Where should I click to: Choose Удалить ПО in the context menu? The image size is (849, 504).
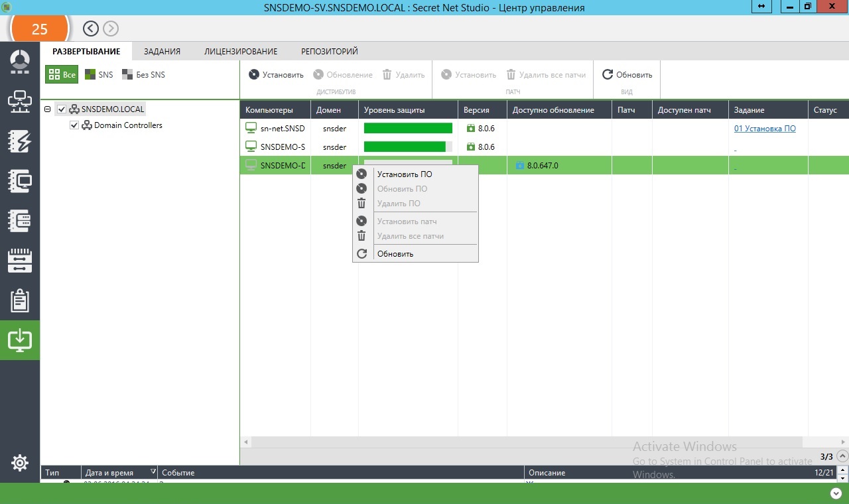click(415, 204)
